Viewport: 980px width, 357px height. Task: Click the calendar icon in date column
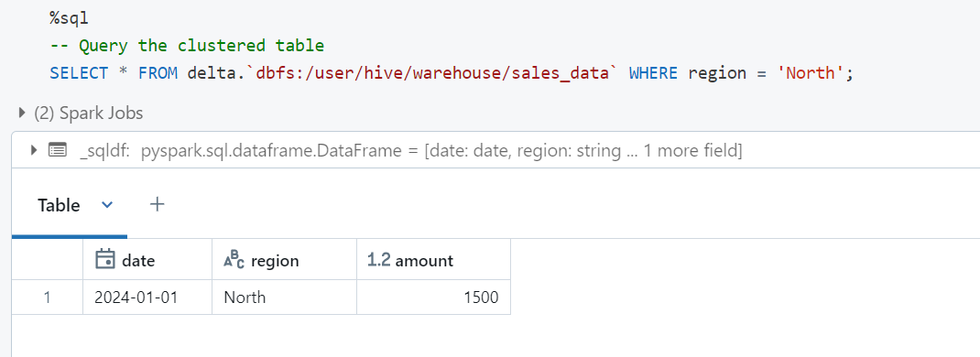click(105, 260)
